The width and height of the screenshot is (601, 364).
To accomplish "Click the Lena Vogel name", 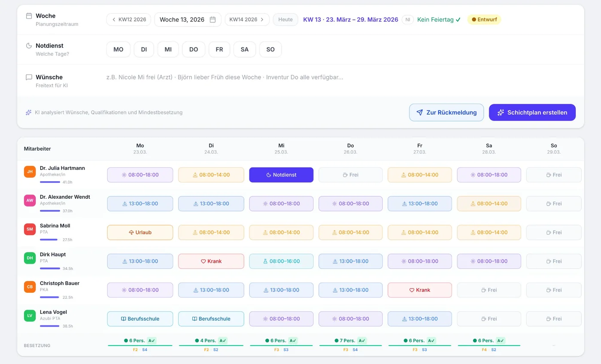I will tap(53, 312).
